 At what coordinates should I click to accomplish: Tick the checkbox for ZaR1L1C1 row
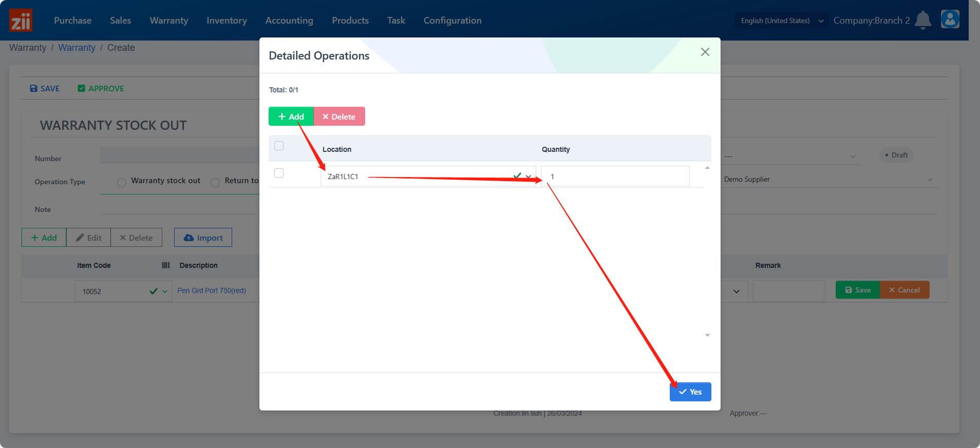click(279, 173)
